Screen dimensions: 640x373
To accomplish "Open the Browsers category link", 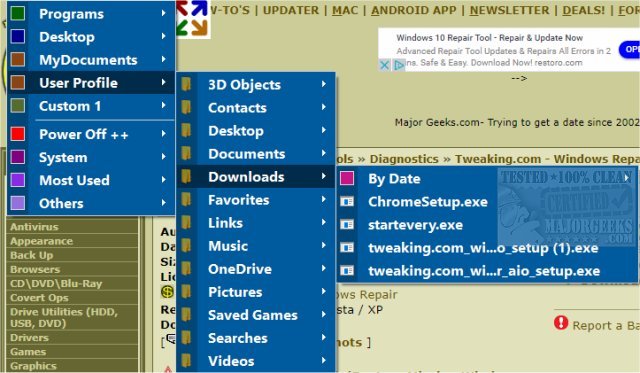I will [x=35, y=269].
